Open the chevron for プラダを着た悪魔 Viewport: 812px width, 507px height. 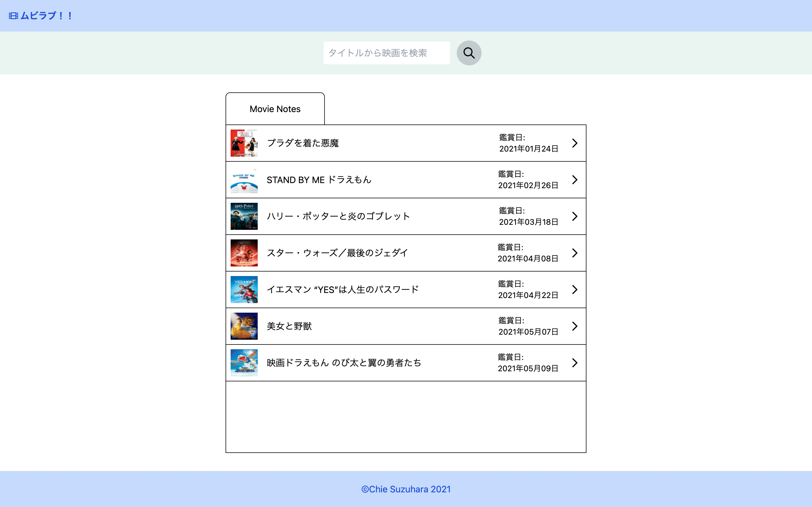tap(574, 143)
